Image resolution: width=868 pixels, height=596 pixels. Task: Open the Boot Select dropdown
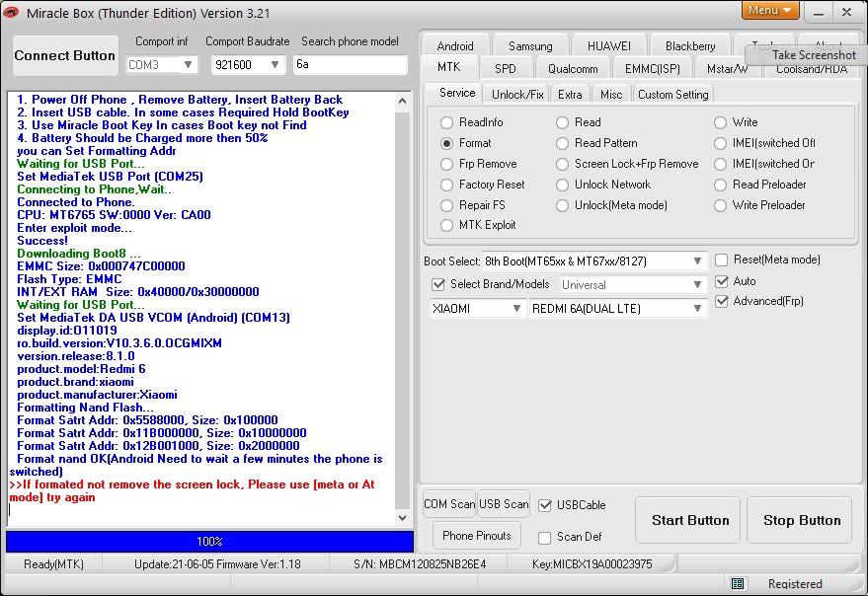click(x=595, y=261)
